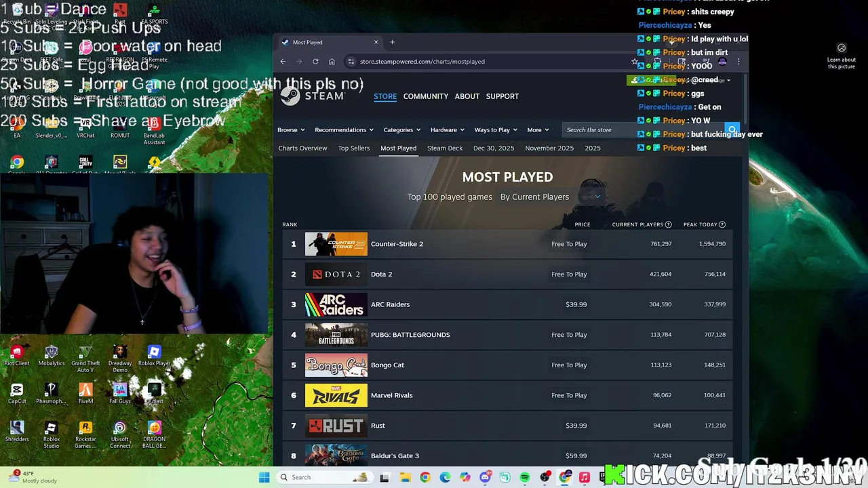This screenshot has width=868, height=488.
Task: Open the browser home page button
Action: pyautogui.click(x=332, y=61)
